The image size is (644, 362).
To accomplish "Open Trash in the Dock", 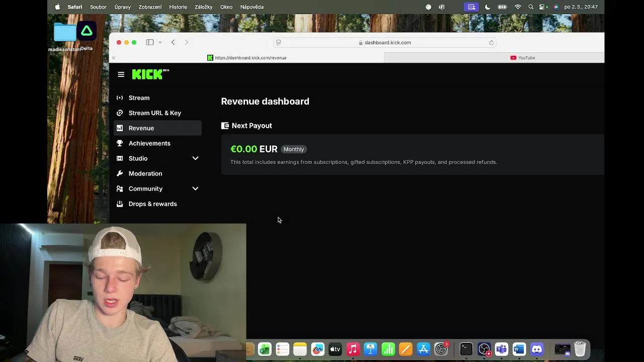I will [x=580, y=349].
